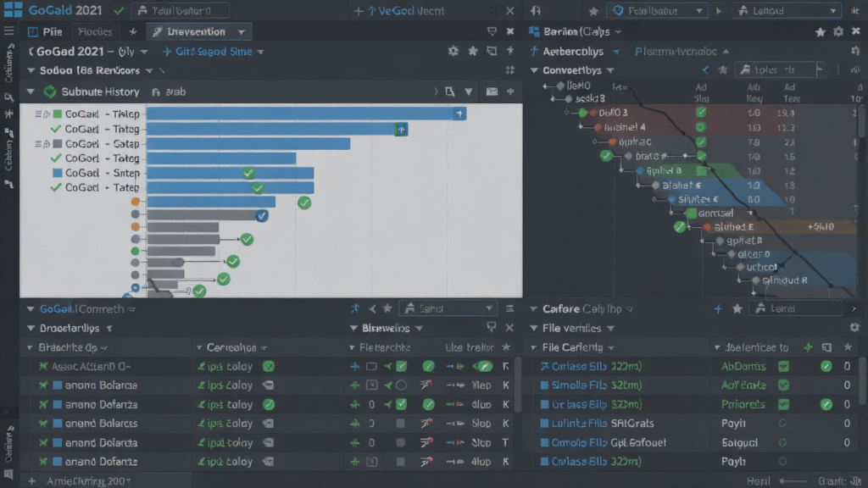Click the GoGald app logo icon

click(13, 10)
